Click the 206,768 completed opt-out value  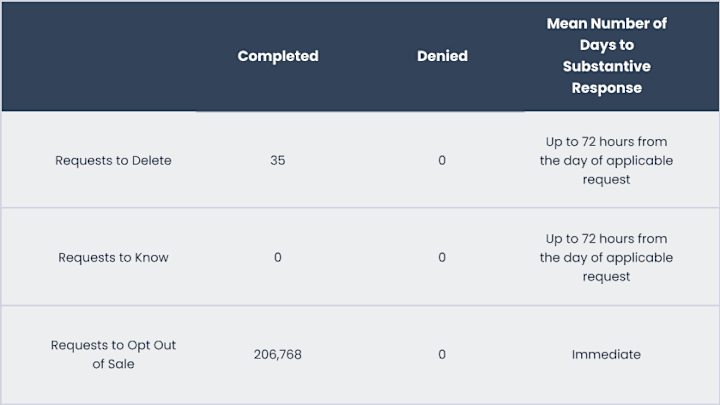278,354
